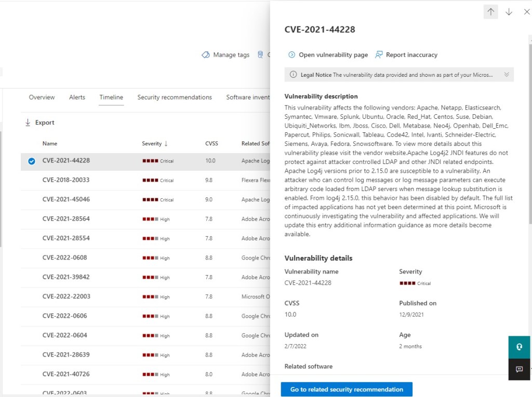532x397 pixels.
Task: Click the Report inaccuracy icon
Action: [379, 55]
